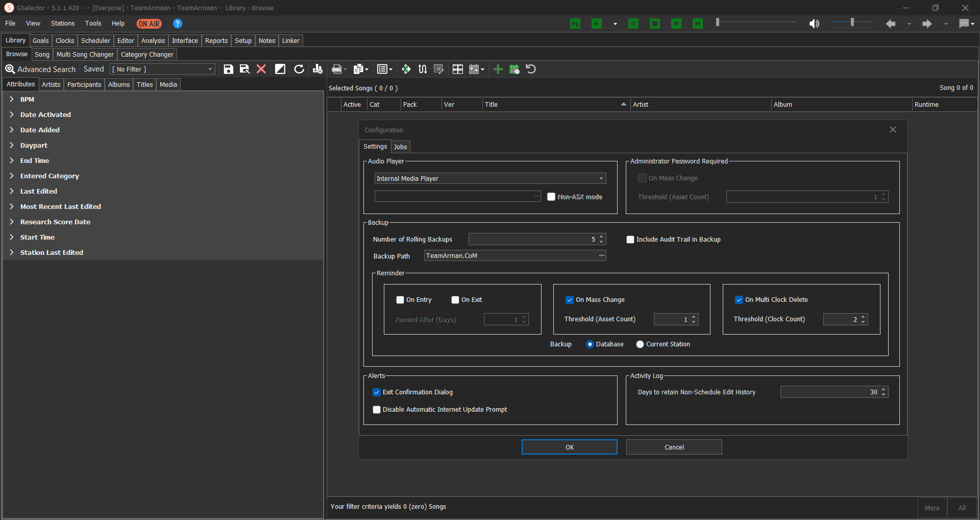Screen dimensions: 980x520
Task: Cancel the Configuration dialog
Action: pos(674,447)
